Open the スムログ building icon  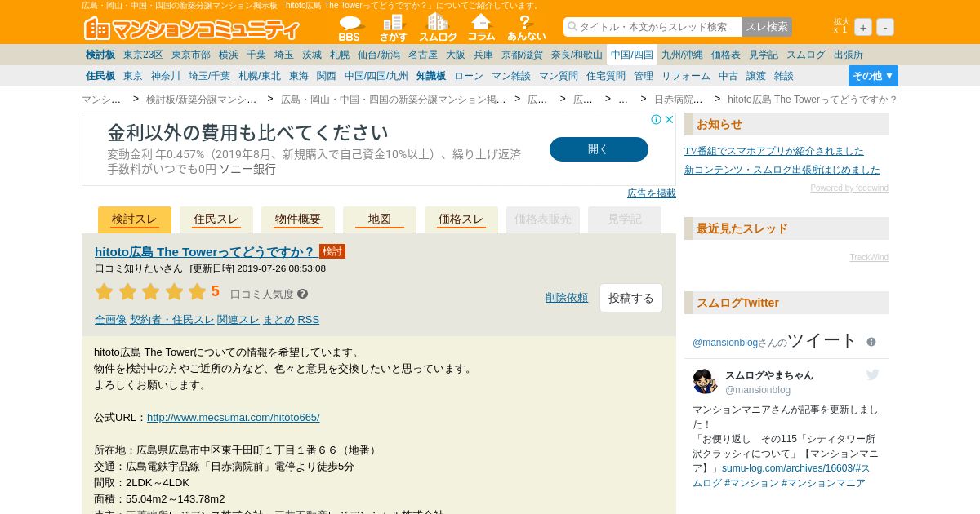(x=438, y=28)
